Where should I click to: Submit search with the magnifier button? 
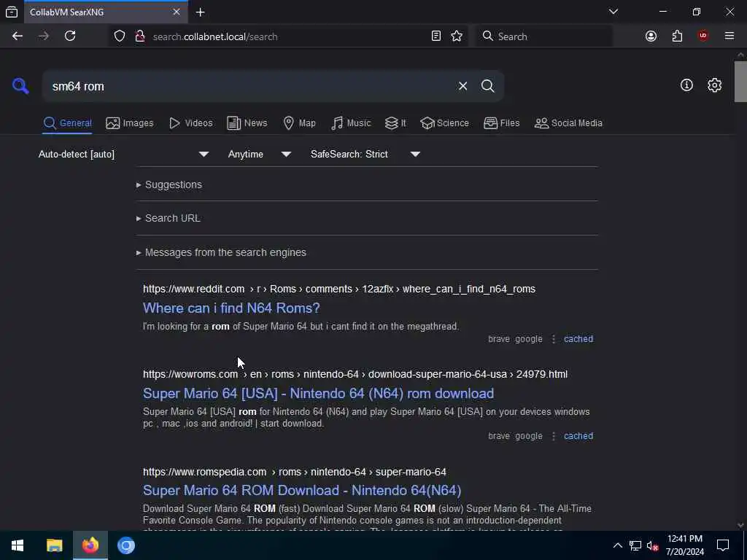tap(487, 86)
